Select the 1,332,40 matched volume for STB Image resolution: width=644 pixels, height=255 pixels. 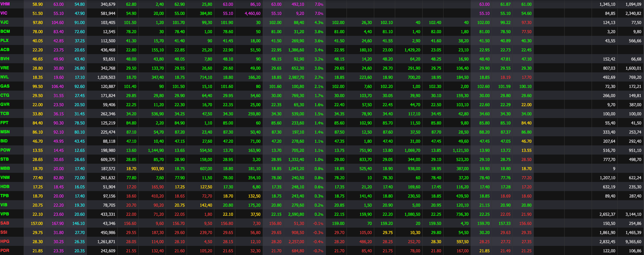pyautogui.click(x=296, y=160)
